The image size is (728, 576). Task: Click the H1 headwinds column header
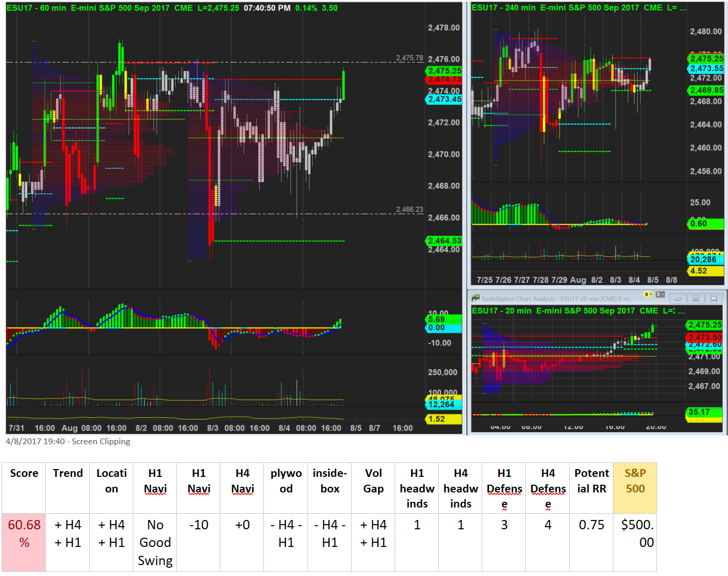(417, 488)
